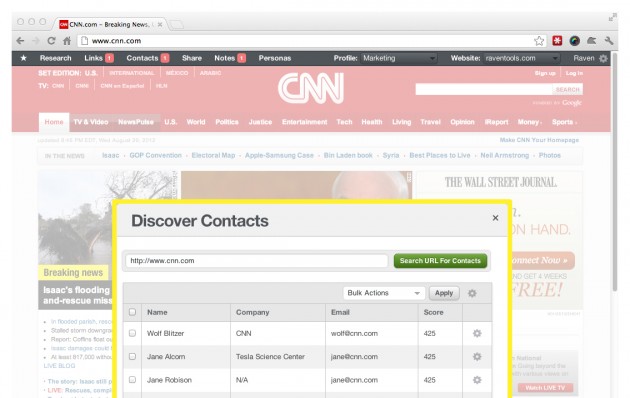This screenshot has width=630, height=398.
Task: Toggle the select-all contacts checkbox
Action: tap(132, 312)
